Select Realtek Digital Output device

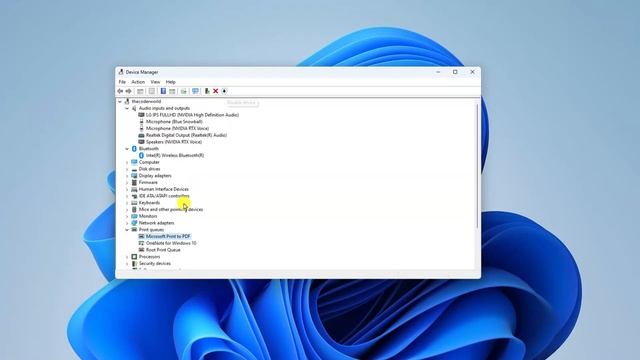(186, 135)
